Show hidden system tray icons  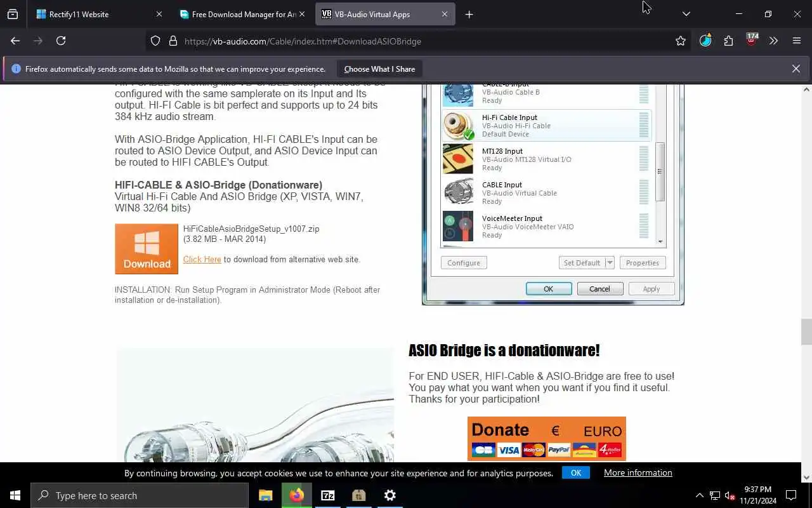pos(700,495)
